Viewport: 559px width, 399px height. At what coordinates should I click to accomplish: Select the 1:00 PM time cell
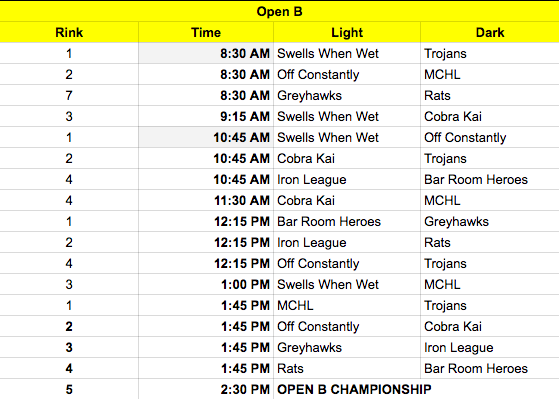(206, 284)
